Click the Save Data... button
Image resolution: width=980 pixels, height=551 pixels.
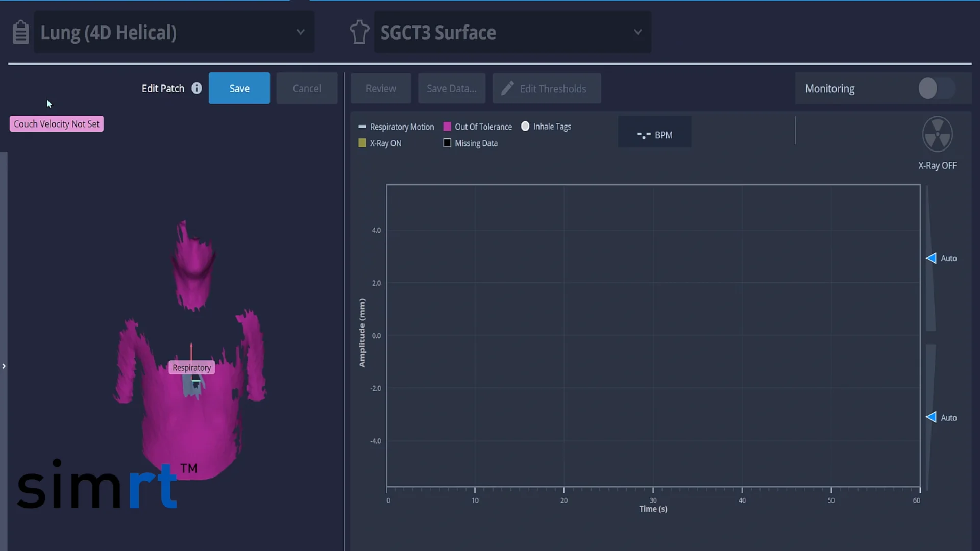(452, 88)
